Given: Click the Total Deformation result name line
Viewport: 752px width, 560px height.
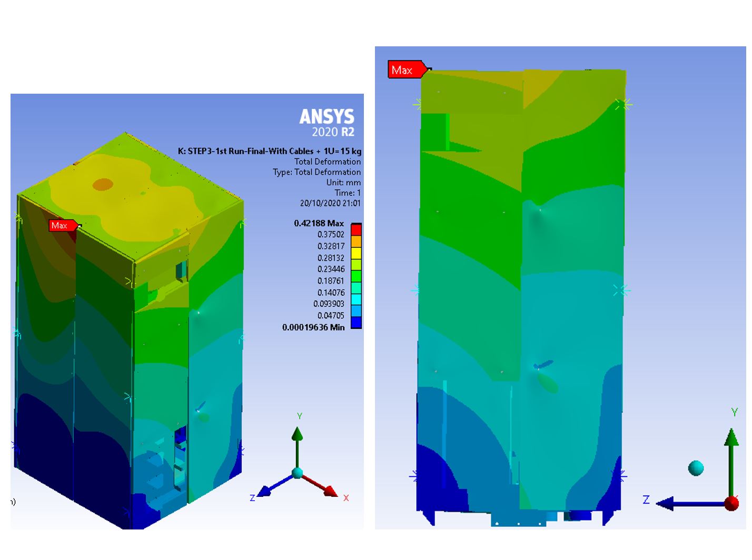Looking at the screenshot, I should tap(328, 162).
